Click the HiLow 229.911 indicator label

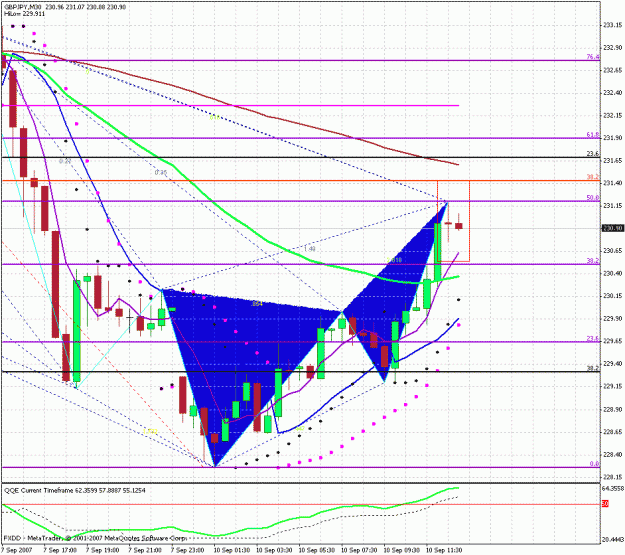25,14
